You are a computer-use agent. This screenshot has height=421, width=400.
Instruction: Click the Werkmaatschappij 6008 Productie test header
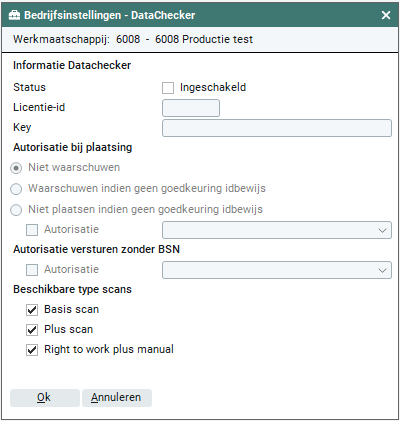133,39
